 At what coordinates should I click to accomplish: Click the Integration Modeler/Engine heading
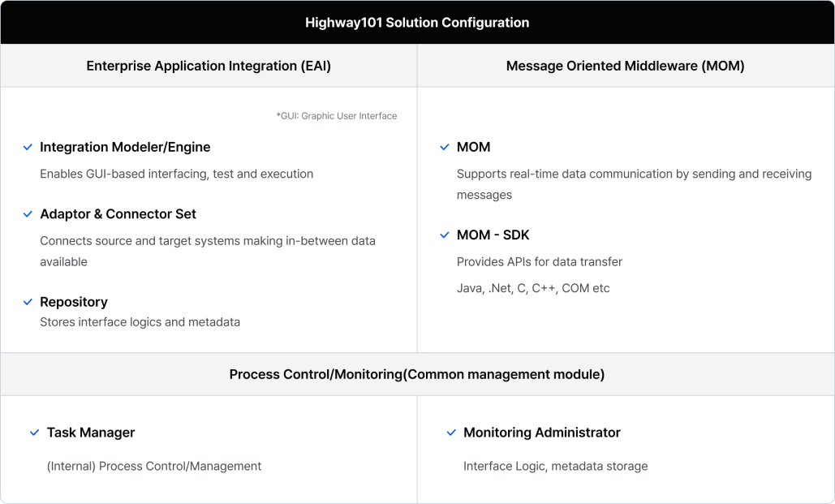125,147
